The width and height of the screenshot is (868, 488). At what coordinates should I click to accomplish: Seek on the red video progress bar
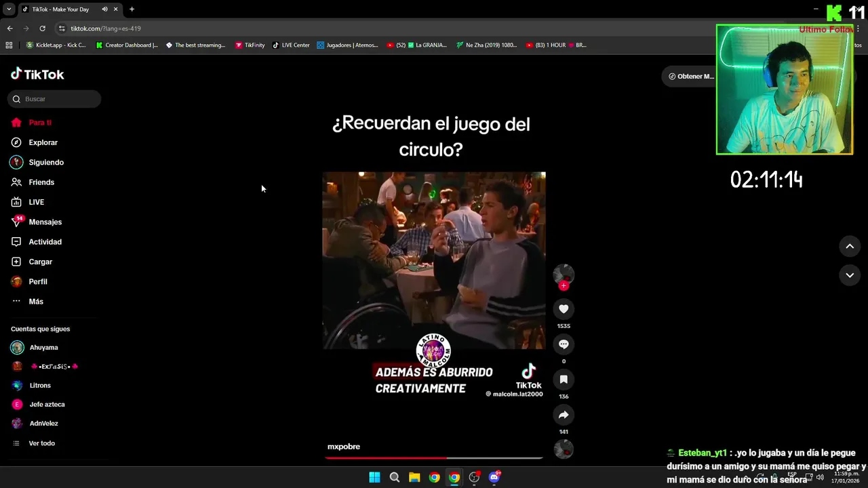(x=434, y=457)
